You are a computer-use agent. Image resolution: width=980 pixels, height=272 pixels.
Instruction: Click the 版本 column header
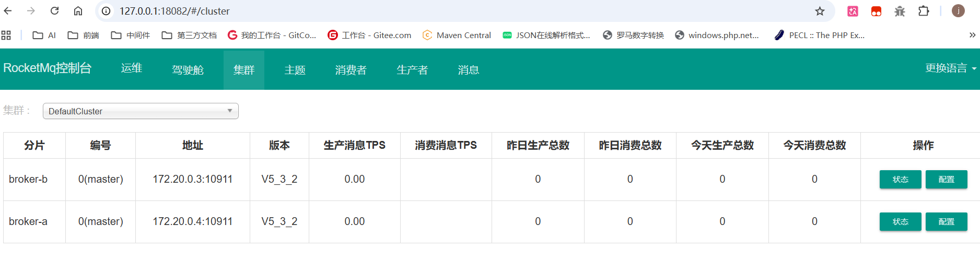[279, 145]
